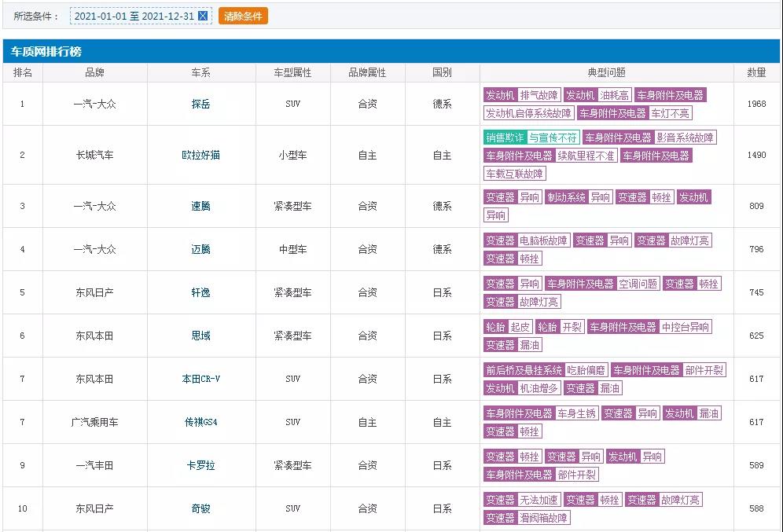
Task: Select the 小型车 vehicle type cell
Action: (293, 155)
